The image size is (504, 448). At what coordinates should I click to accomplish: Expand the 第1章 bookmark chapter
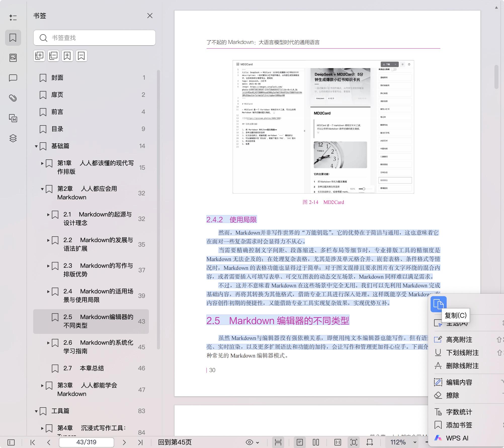point(42,164)
